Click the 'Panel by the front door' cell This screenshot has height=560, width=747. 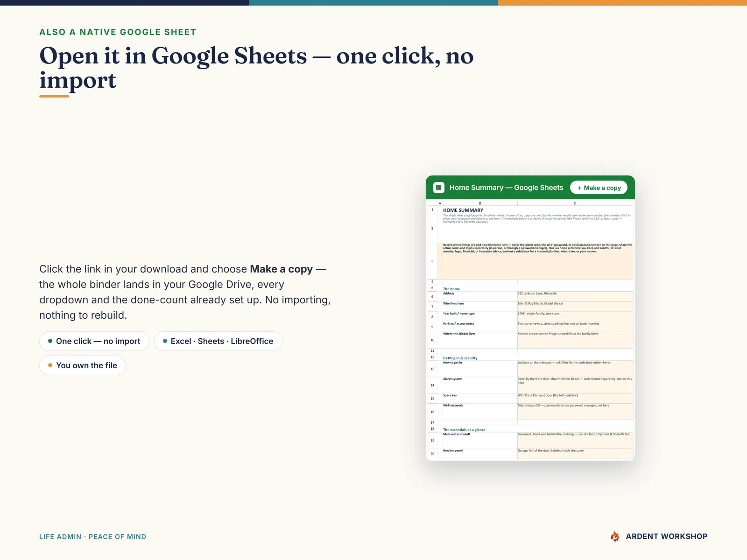[575, 385]
